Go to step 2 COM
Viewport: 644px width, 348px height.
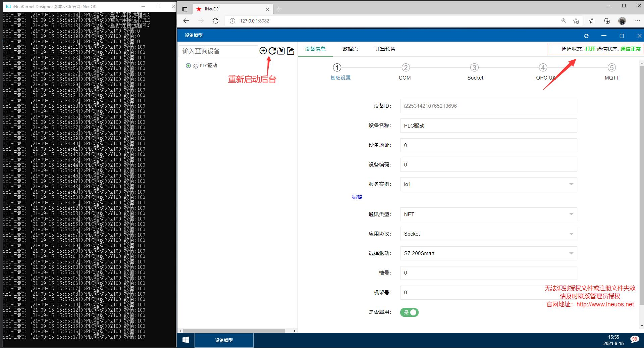point(406,68)
